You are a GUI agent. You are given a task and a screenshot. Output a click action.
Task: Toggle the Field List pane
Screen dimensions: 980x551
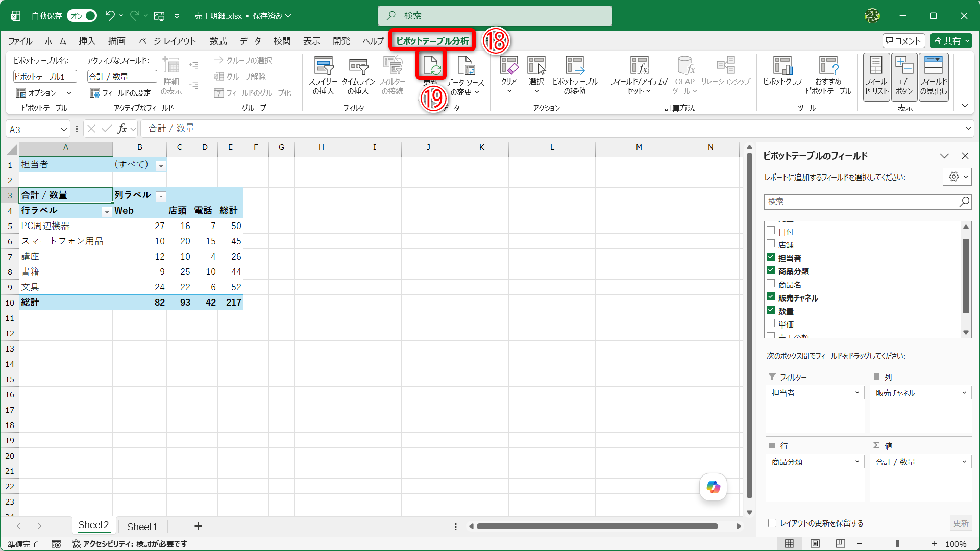(x=876, y=77)
